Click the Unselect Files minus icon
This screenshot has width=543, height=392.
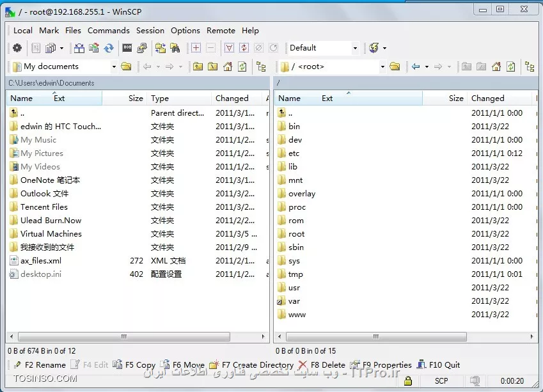coord(210,48)
